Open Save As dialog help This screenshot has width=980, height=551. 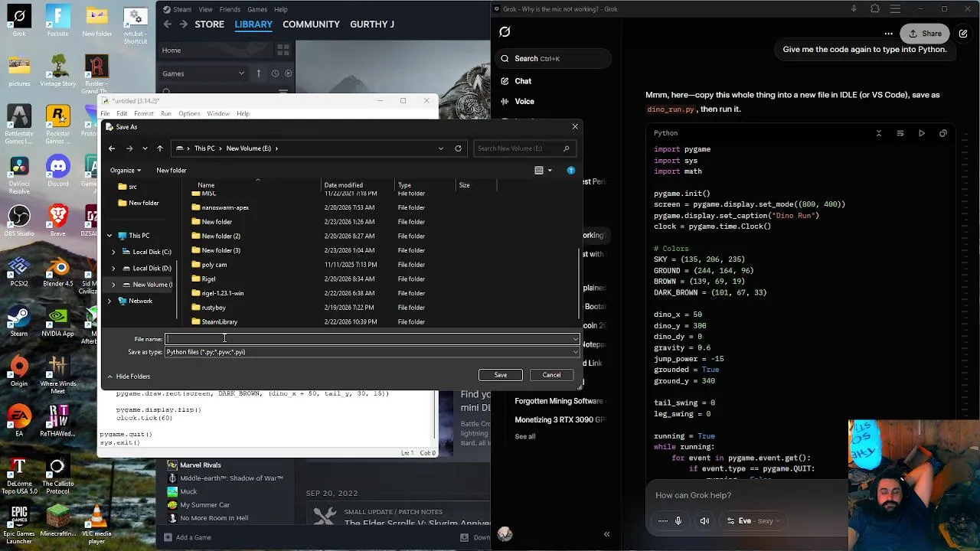point(570,171)
